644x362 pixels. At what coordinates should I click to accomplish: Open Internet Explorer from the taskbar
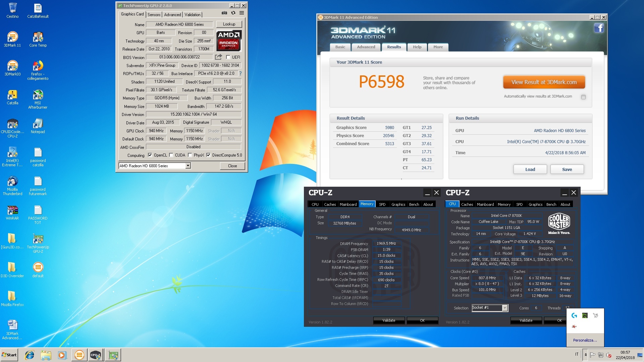(30, 355)
